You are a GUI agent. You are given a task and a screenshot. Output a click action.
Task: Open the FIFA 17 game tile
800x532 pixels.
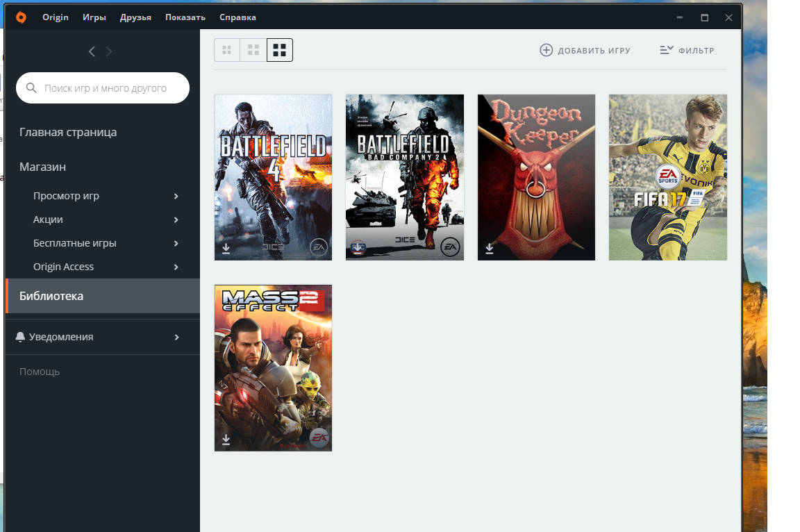668,177
